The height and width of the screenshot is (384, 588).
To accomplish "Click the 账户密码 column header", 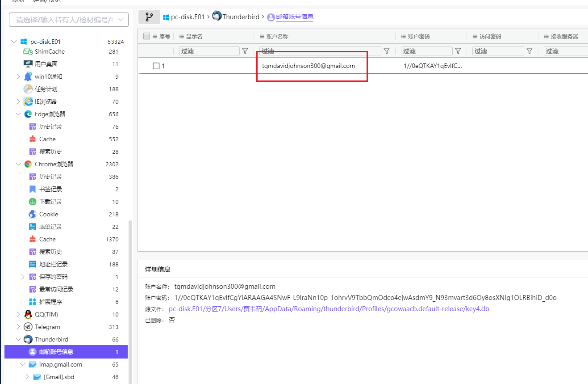I will point(419,36).
